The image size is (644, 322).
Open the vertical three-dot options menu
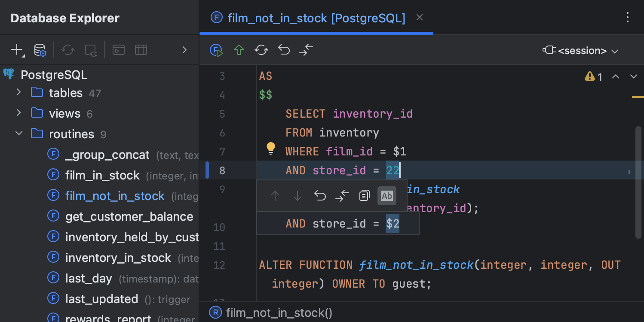628,18
